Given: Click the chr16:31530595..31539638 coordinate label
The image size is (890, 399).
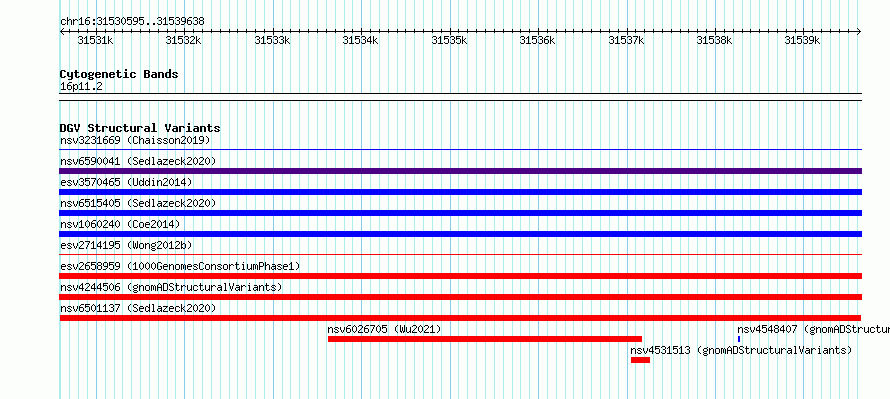Looking at the screenshot, I should click(132, 22).
